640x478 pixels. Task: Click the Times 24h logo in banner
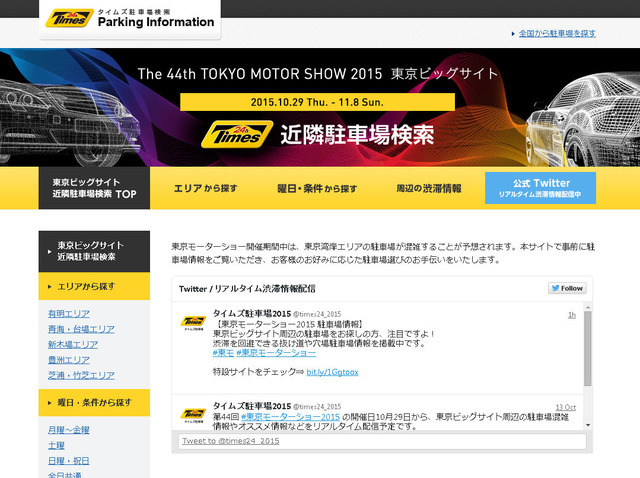coord(237,134)
